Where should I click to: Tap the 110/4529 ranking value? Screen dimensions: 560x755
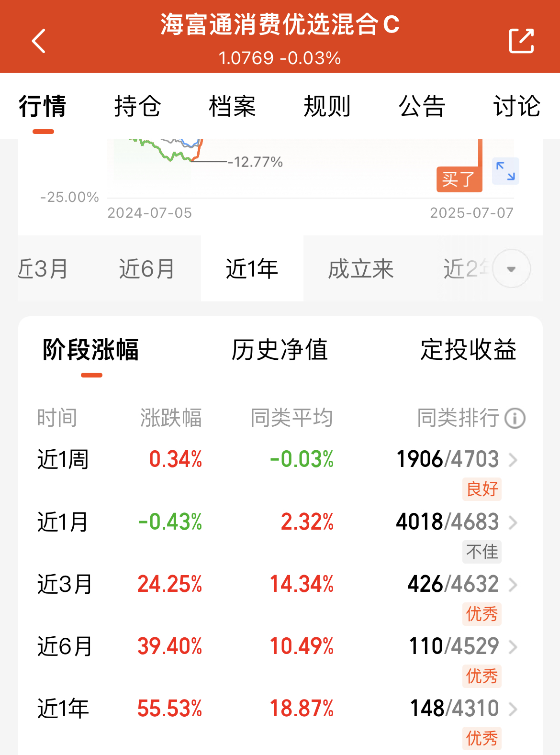tap(454, 646)
